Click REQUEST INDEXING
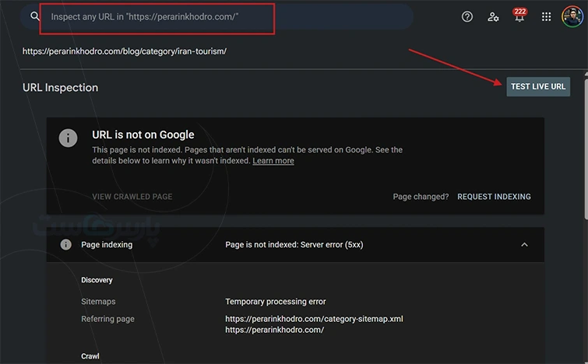Screen dimensions: 588x364 coord(494,197)
